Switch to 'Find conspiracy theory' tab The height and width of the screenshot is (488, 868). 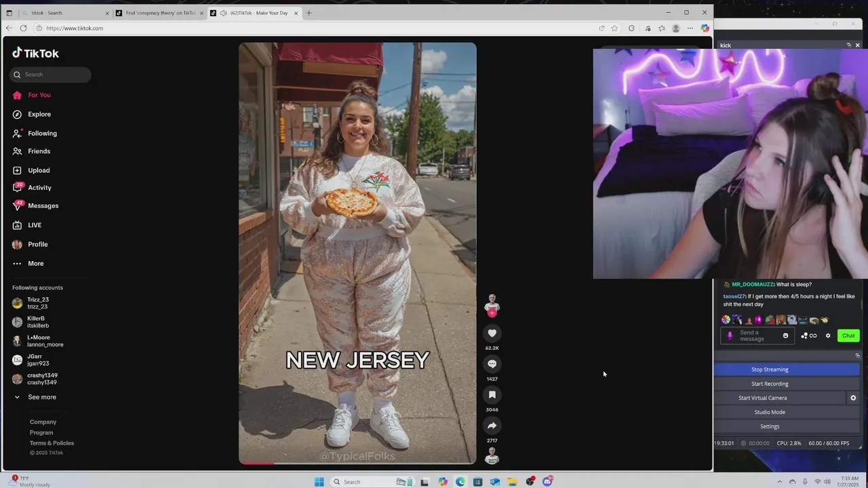[159, 13]
